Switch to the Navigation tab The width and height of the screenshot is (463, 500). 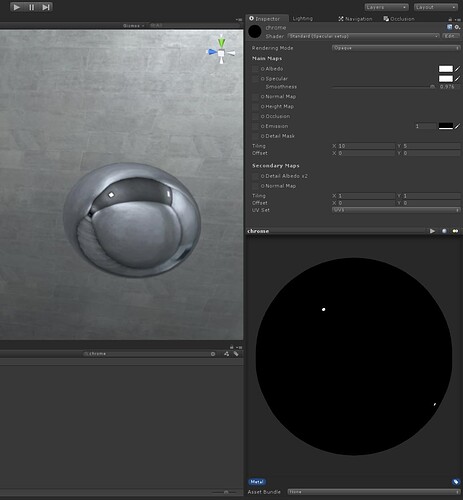click(x=355, y=19)
